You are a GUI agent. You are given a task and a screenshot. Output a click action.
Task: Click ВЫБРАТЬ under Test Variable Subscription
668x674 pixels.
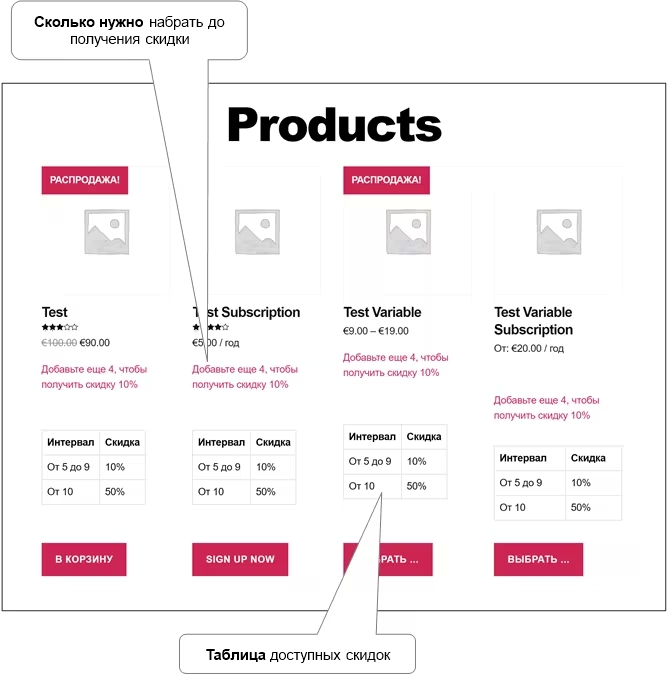coord(538,559)
